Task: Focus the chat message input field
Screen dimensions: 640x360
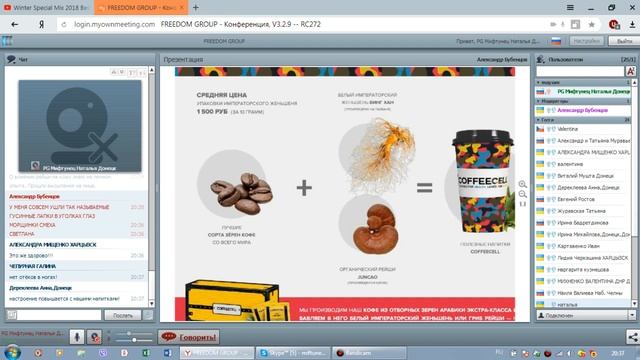Action: 59,315
